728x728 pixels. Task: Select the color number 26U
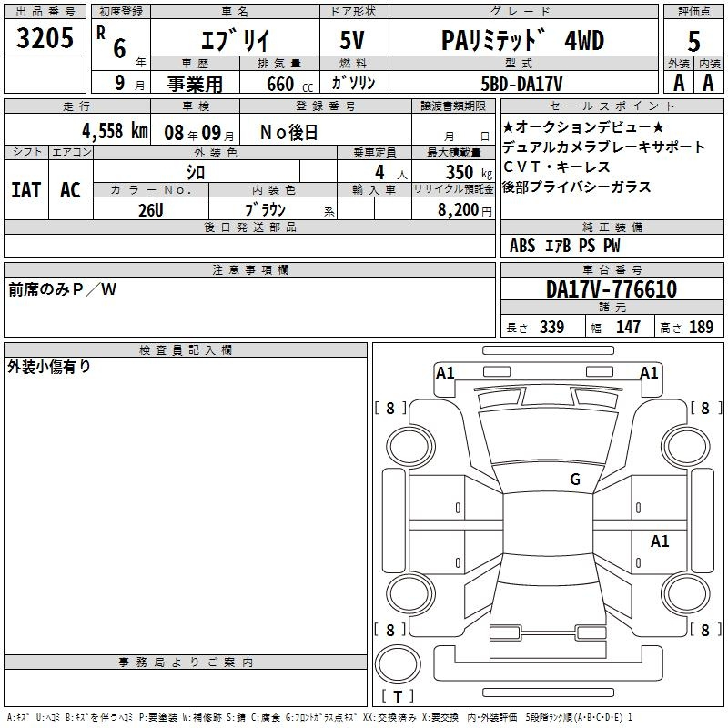coord(151,210)
